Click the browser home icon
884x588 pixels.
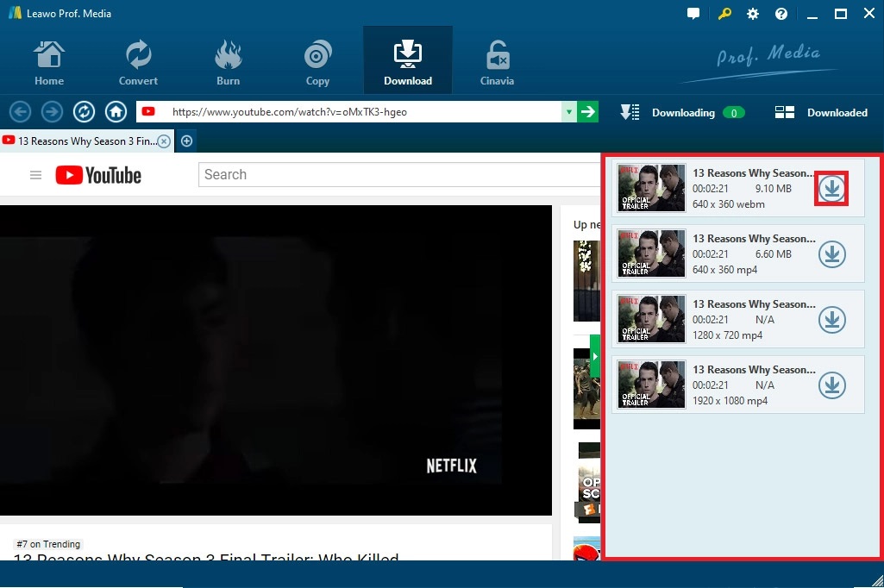[x=116, y=111]
